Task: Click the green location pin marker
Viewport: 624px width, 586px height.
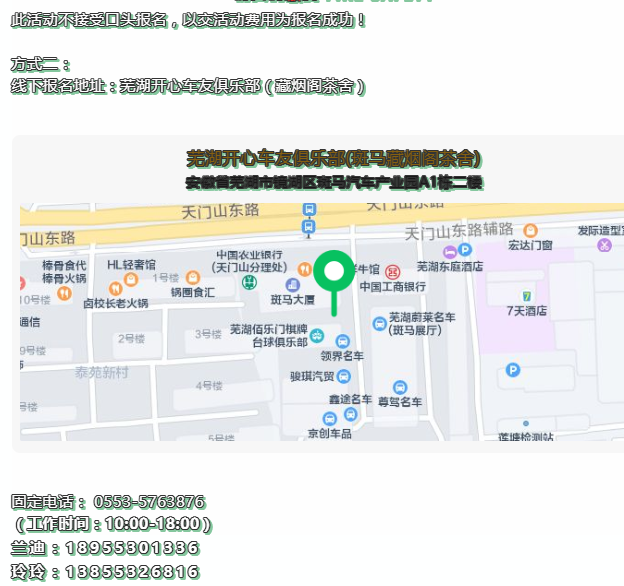Action: 333,272
